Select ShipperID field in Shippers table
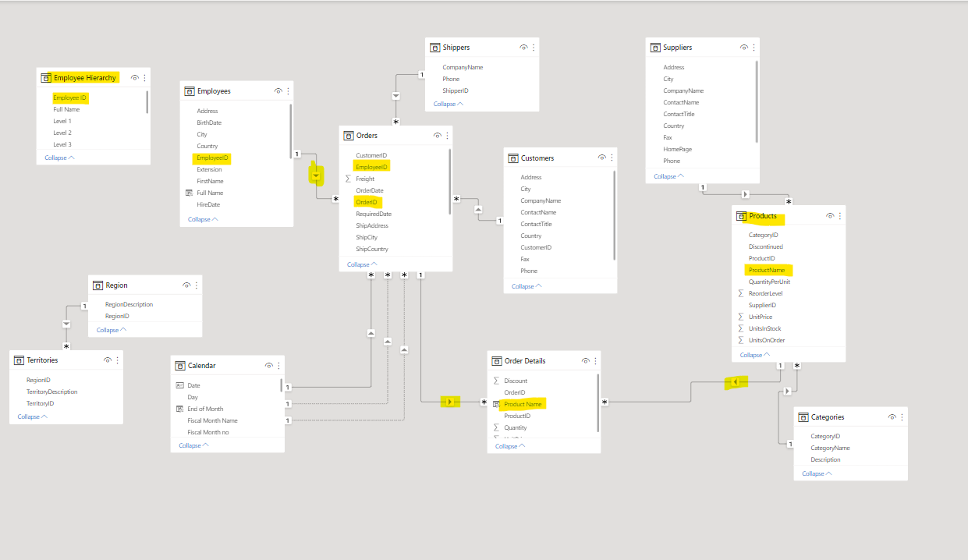 pos(455,90)
